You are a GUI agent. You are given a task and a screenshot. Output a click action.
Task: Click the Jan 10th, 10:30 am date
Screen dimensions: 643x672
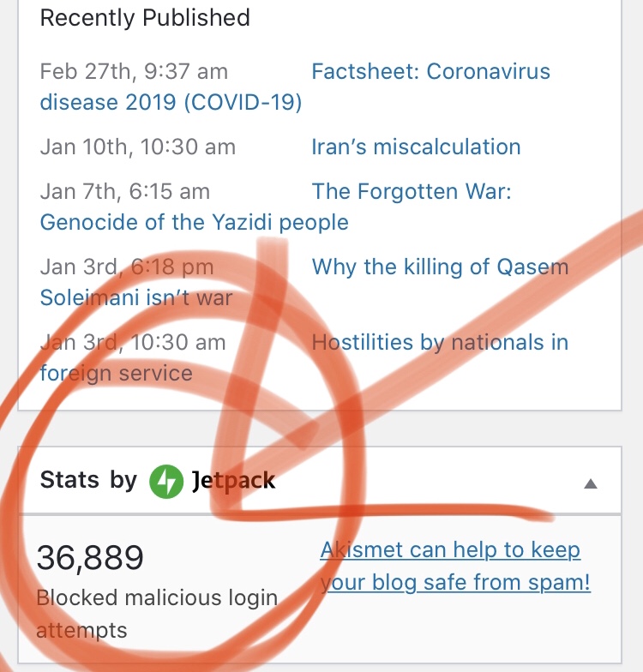137,147
